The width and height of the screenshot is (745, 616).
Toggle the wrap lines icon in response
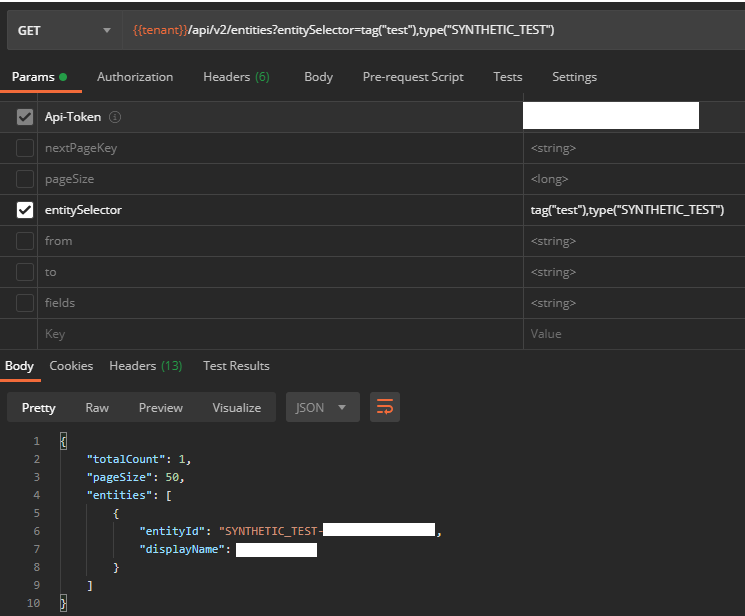coord(384,407)
